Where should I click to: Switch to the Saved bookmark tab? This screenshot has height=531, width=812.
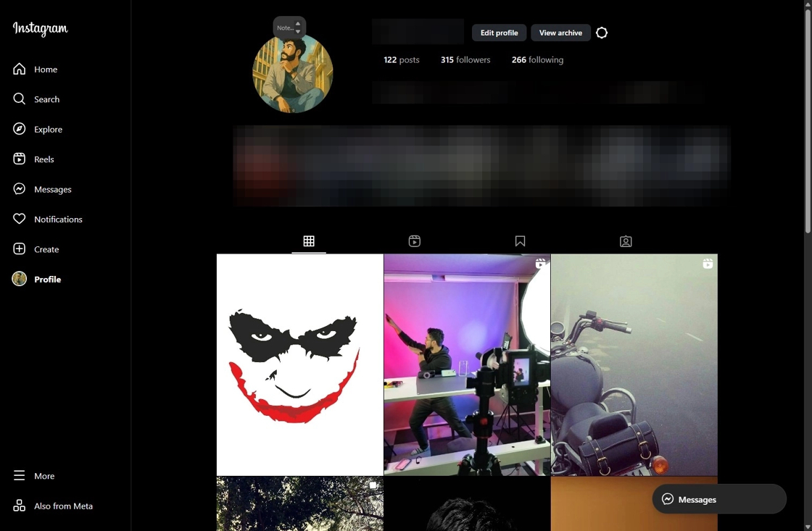click(520, 241)
